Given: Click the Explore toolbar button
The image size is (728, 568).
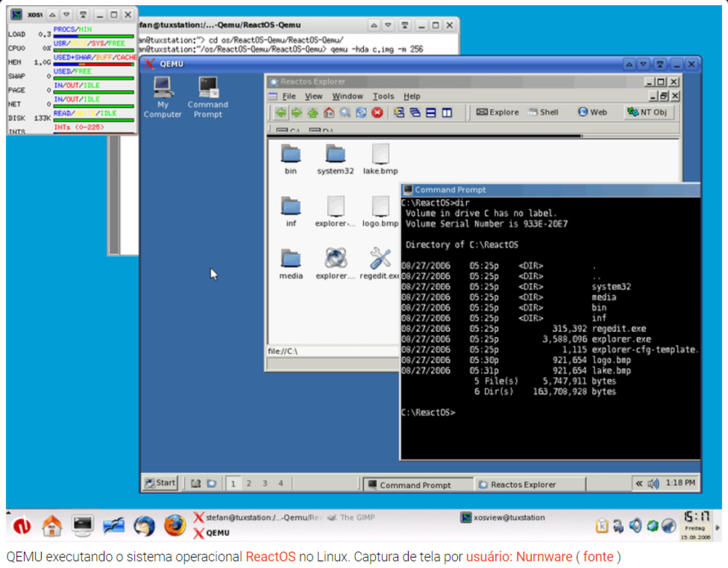Looking at the screenshot, I should (x=497, y=112).
